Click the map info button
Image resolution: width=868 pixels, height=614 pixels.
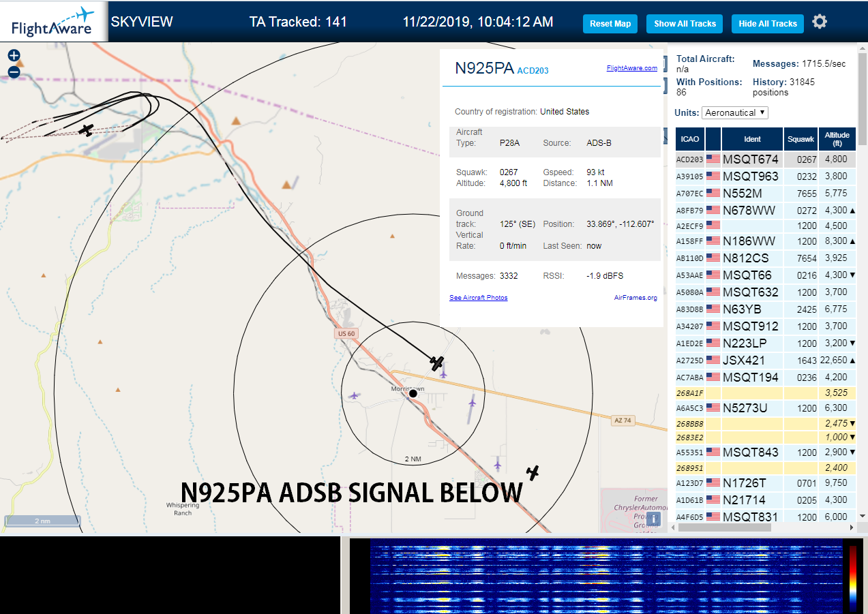pos(653,519)
